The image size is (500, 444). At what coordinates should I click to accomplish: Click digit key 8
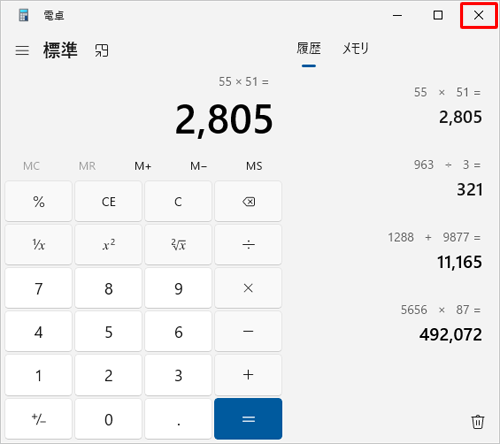(x=109, y=288)
